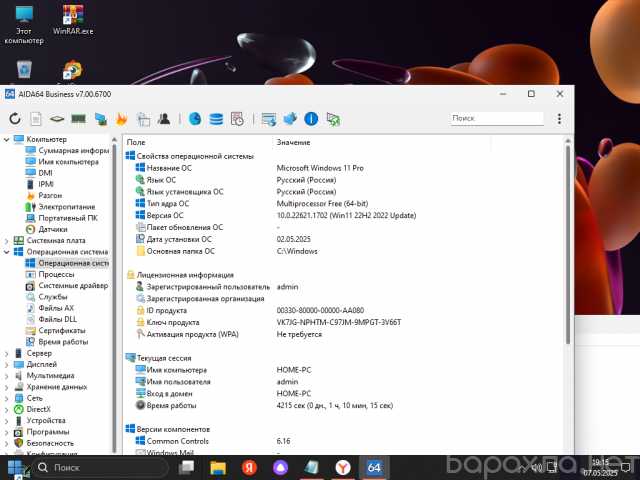Screen dimensions: 640x480
Task: Open the Датчики tree item
Action: (x=47, y=229)
